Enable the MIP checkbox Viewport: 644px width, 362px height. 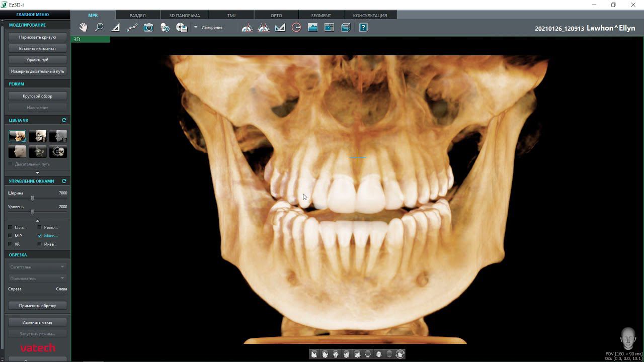[10, 236]
